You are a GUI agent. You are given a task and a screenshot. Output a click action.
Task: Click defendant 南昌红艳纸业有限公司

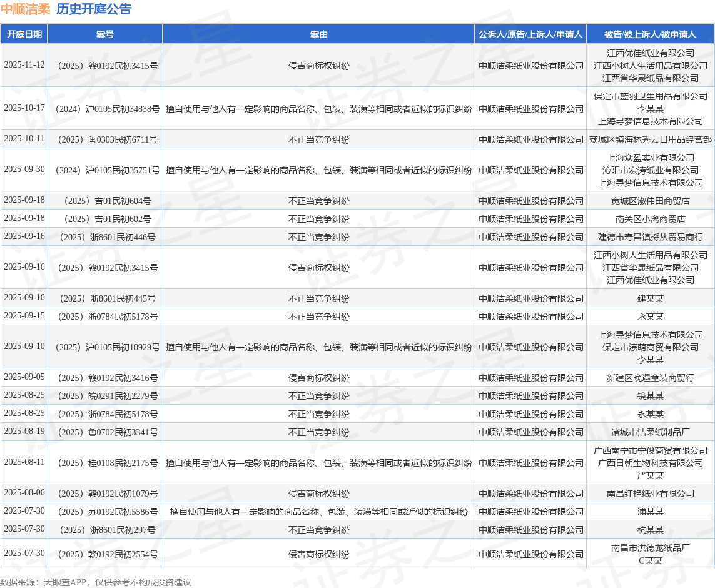click(650, 494)
